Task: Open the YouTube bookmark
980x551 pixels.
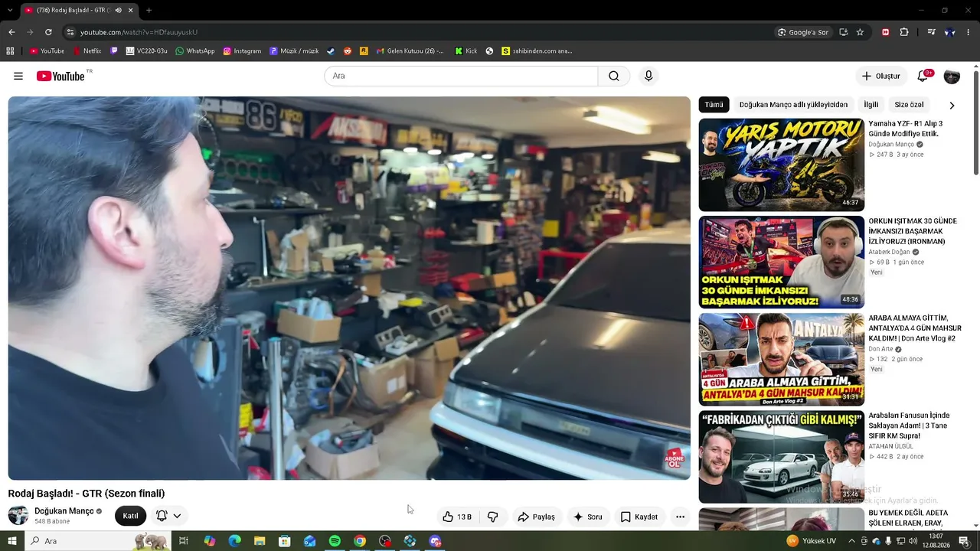Action: (47, 51)
